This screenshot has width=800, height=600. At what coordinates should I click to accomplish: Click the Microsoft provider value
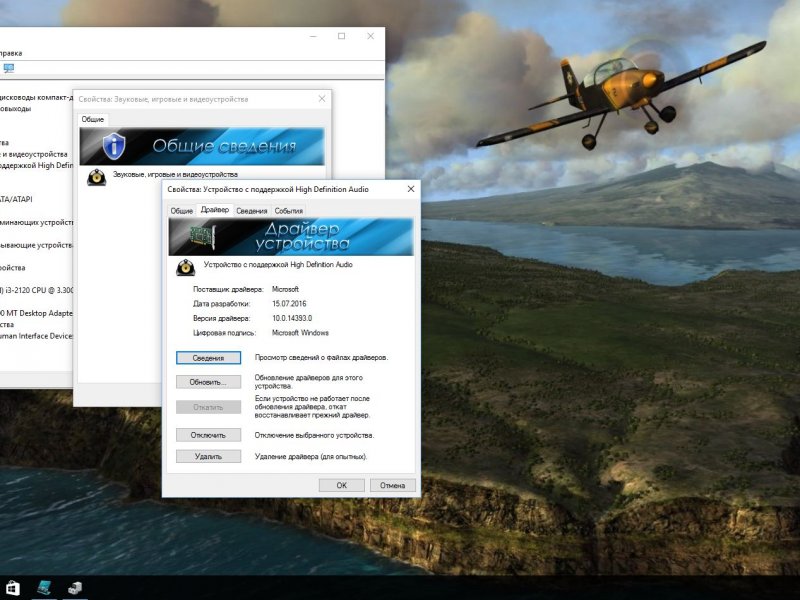pos(285,289)
